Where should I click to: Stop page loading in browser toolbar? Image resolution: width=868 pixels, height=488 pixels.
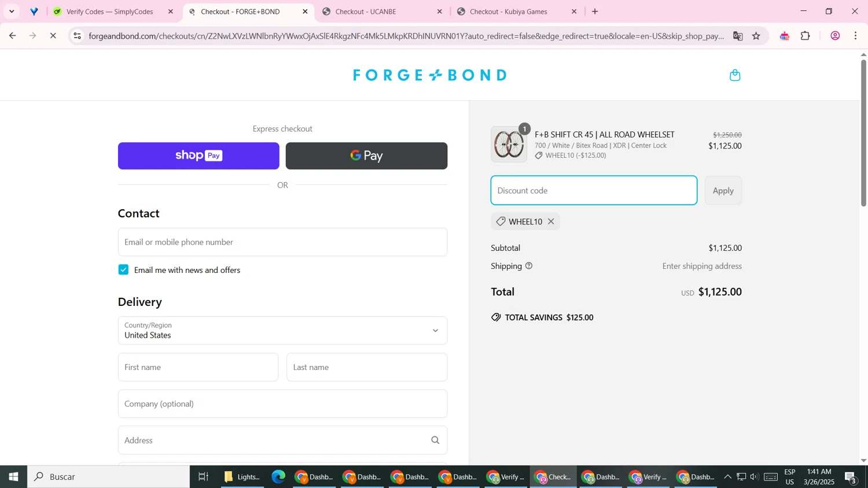53,36
